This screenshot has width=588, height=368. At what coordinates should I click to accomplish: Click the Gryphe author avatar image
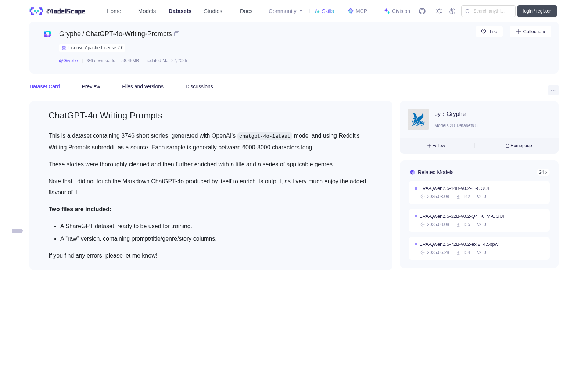[x=418, y=119]
